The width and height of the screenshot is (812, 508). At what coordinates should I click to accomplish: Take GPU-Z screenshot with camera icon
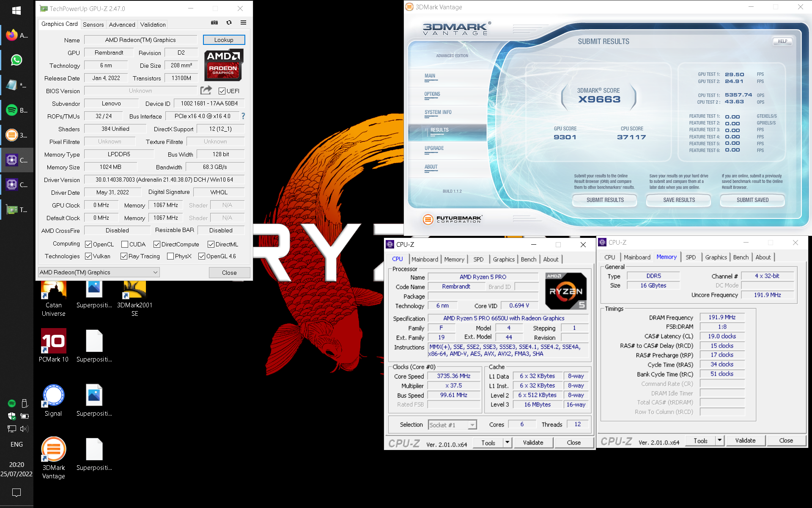pos(214,22)
